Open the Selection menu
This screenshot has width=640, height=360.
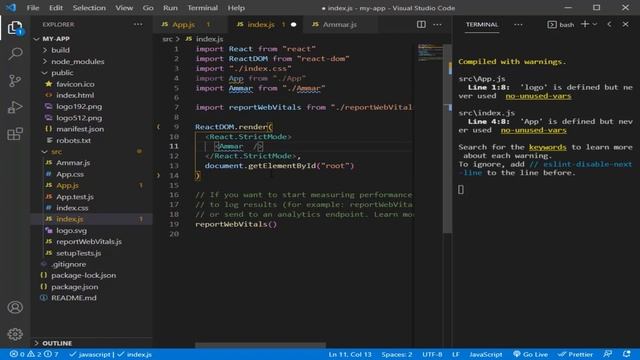click(x=89, y=8)
